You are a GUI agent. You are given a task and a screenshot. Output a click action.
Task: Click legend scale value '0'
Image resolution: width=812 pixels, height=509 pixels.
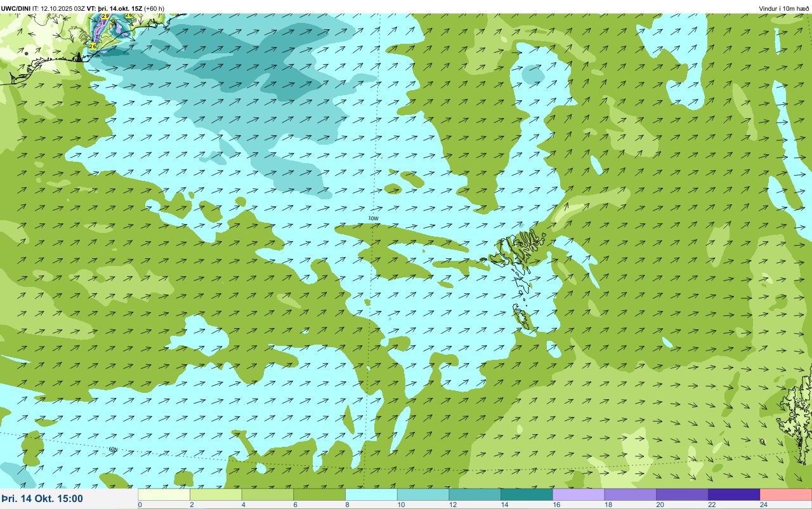click(x=140, y=505)
